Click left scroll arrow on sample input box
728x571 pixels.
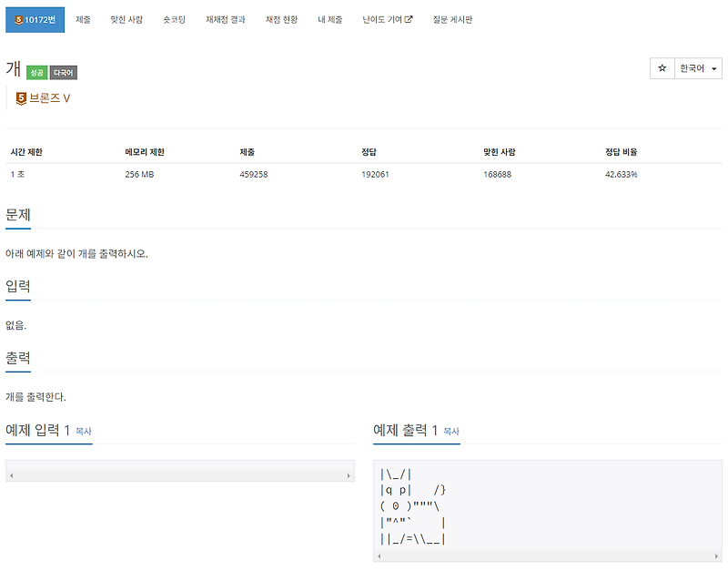click(x=10, y=474)
